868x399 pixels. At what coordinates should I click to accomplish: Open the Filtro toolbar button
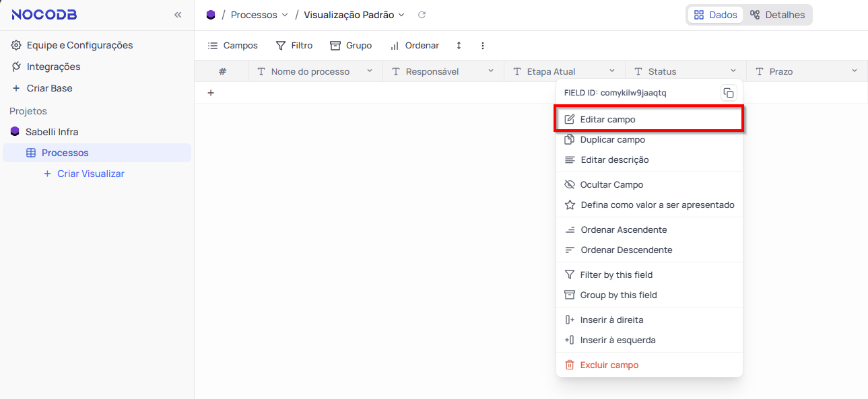(x=294, y=46)
